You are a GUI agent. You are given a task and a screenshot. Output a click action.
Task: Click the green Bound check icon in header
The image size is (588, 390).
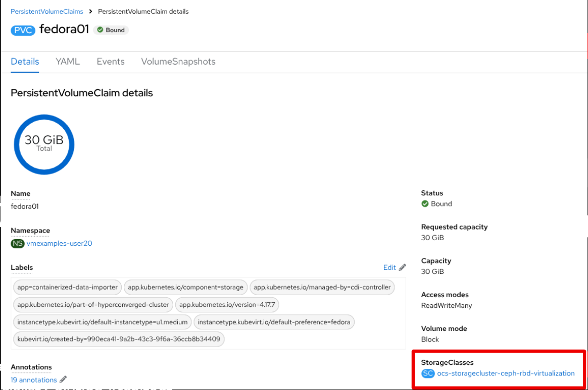100,30
